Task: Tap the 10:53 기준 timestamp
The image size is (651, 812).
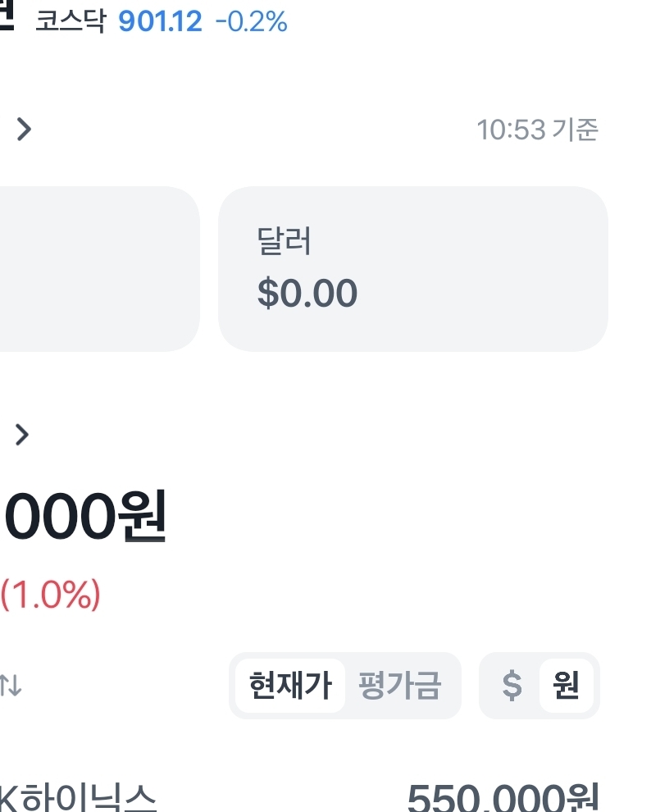Action: pos(537,130)
